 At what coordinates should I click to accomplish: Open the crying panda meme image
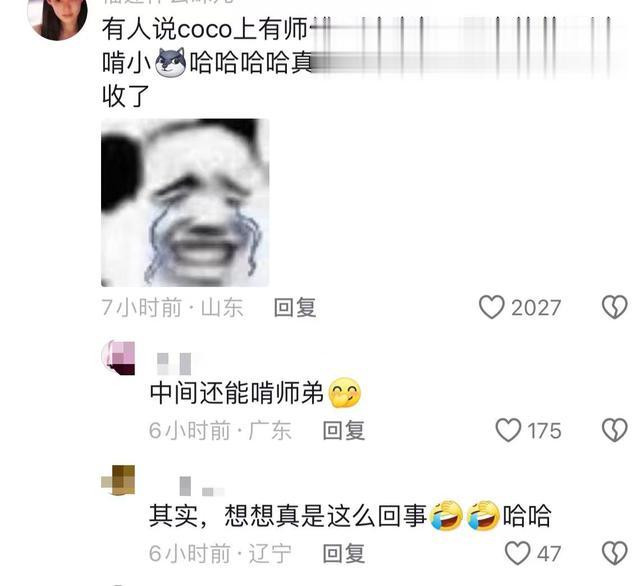[185, 202]
